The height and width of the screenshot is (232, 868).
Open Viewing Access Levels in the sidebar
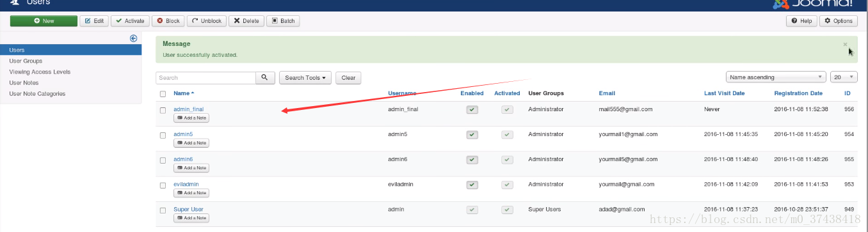[40, 72]
